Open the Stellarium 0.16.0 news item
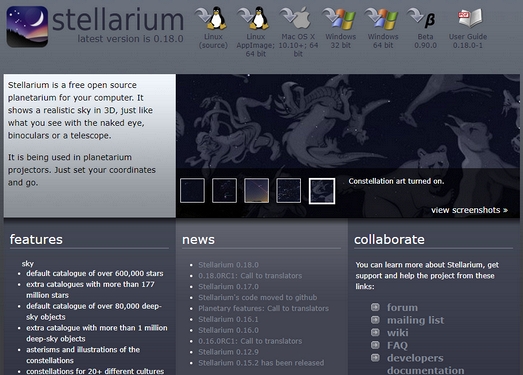This screenshot has height=375, width=523. click(228, 330)
